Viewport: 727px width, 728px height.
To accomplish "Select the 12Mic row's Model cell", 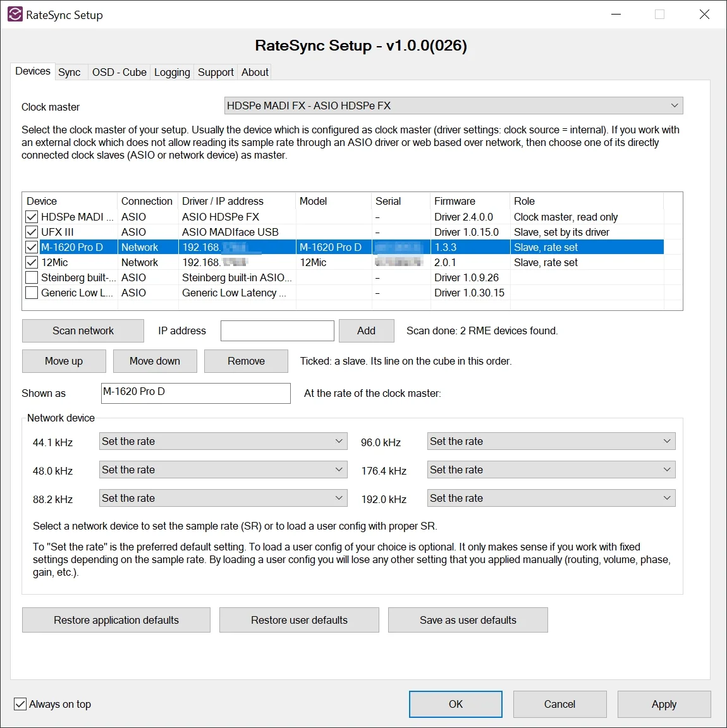I will [334, 262].
